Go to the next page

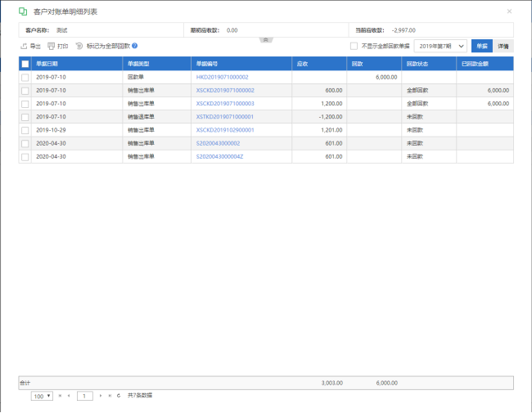[x=101, y=396]
